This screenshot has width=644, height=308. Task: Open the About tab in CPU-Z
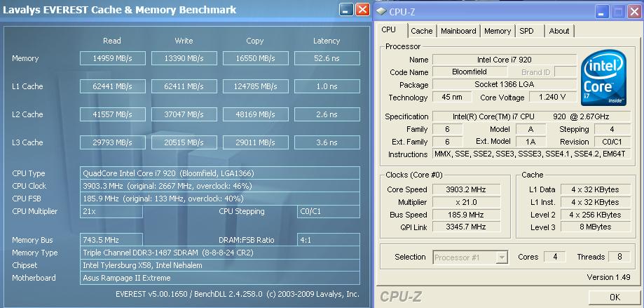click(x=559, y=31)
